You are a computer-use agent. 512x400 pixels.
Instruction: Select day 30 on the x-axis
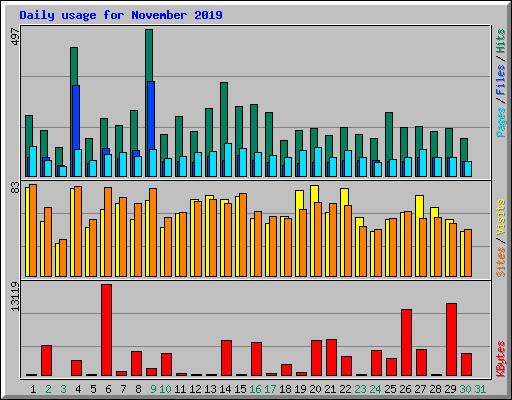click(465, 389)
